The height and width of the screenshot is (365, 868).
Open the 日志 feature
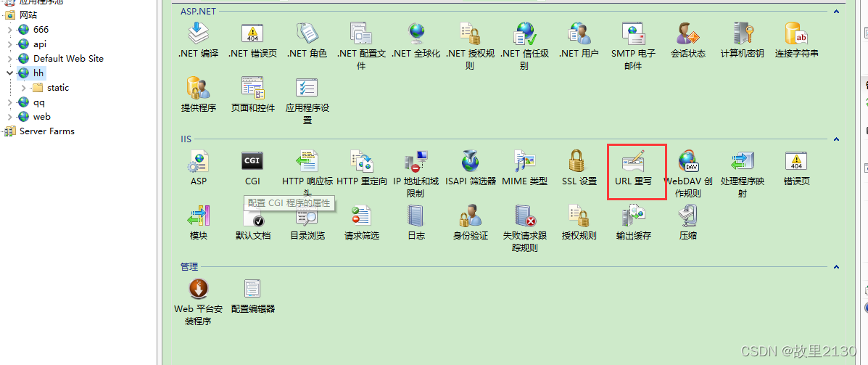(416, 222)
